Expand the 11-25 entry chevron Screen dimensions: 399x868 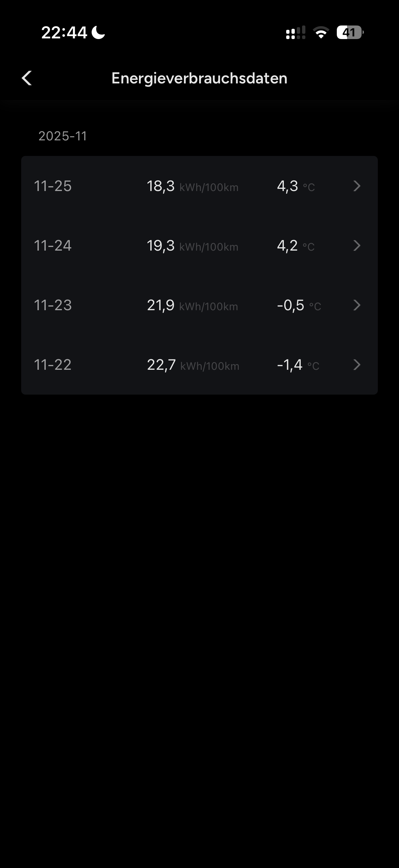point(357,186)
